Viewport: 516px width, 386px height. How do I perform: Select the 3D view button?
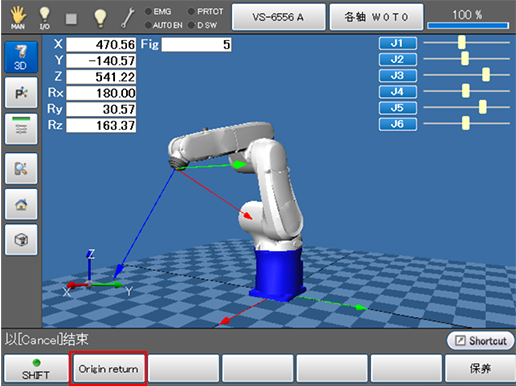(x=21, y=57)
